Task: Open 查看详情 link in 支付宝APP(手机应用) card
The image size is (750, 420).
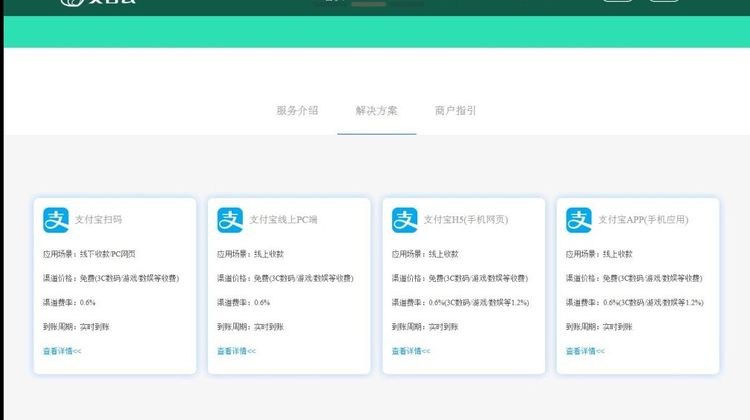Action: click(585, 351)
